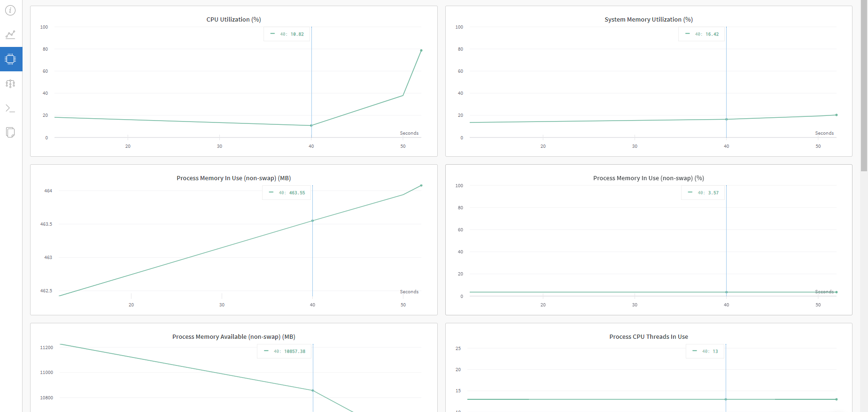
Task: Click y-axis value 462.5 in Process Memory chart
Action: click(46, 291)
